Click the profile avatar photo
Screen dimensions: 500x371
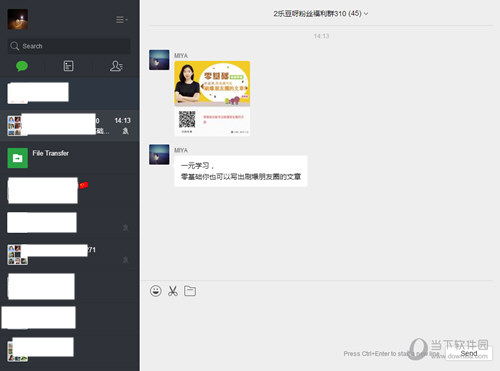click(18, 19)
